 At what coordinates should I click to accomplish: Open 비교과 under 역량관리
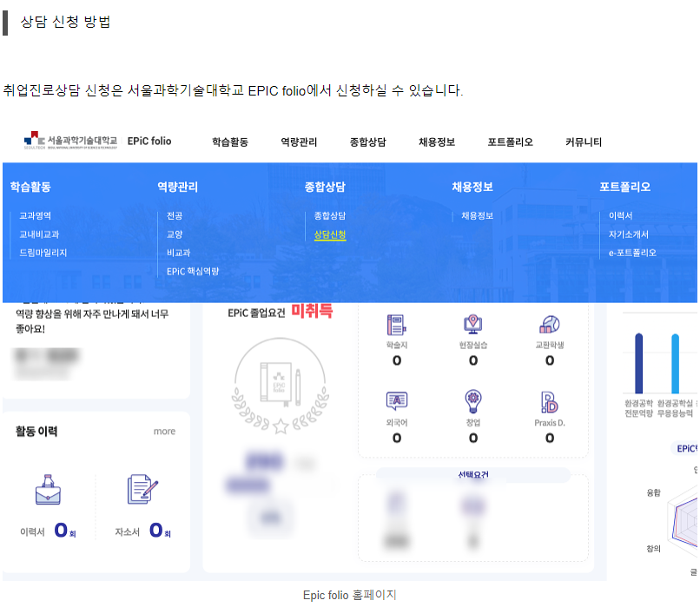[179, 253]
